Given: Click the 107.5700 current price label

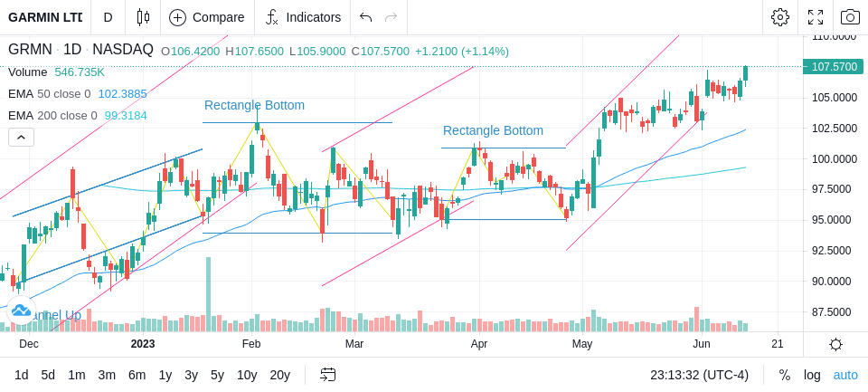Looking at the screenshot, I should 833,67.
